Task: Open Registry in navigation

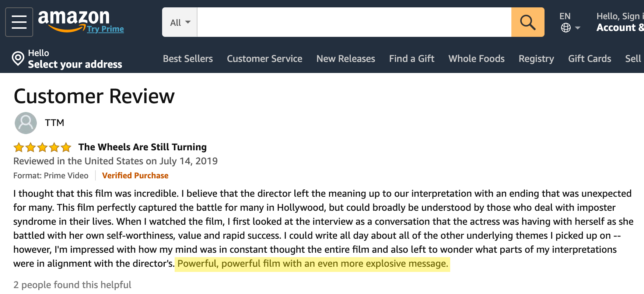Action: tap(536, 59)
